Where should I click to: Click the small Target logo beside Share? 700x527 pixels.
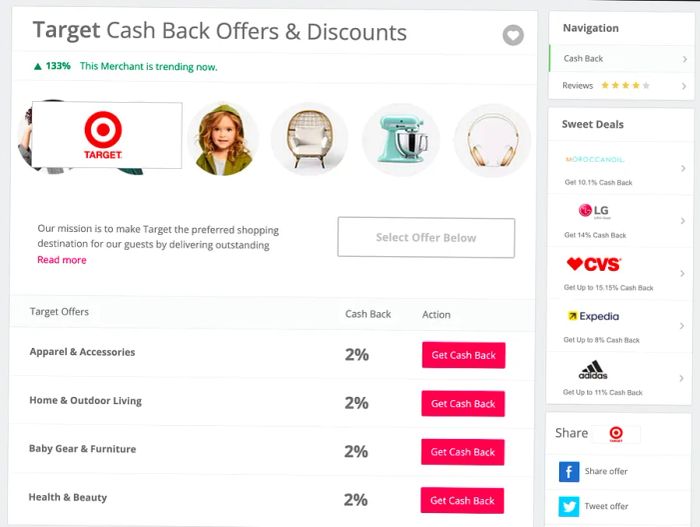615,434
